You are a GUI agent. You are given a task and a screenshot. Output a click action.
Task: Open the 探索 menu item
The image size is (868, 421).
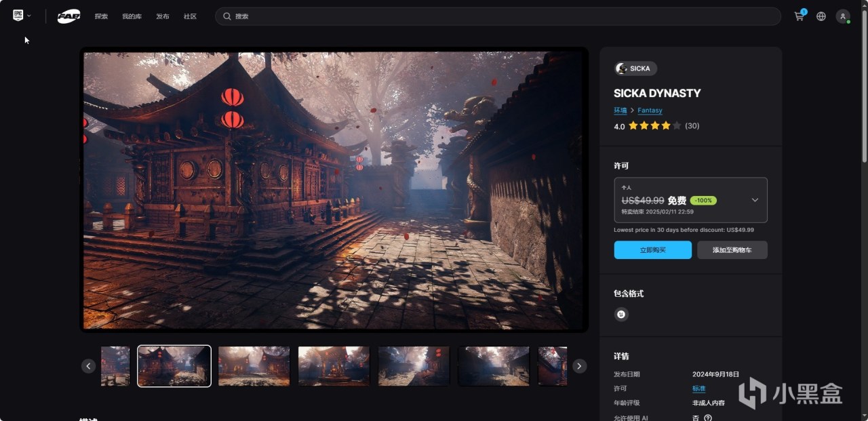(x=101, y=16)
